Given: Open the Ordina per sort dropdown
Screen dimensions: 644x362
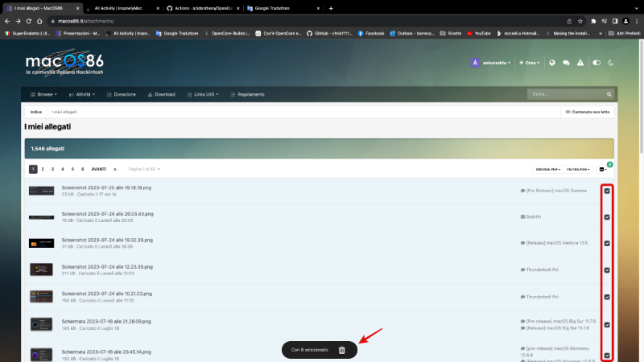Looking at the screenshot, I should tap(548, 169).
